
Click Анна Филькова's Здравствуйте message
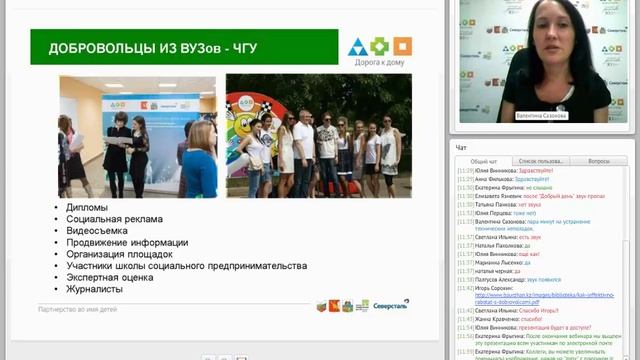tap(503, 179)
